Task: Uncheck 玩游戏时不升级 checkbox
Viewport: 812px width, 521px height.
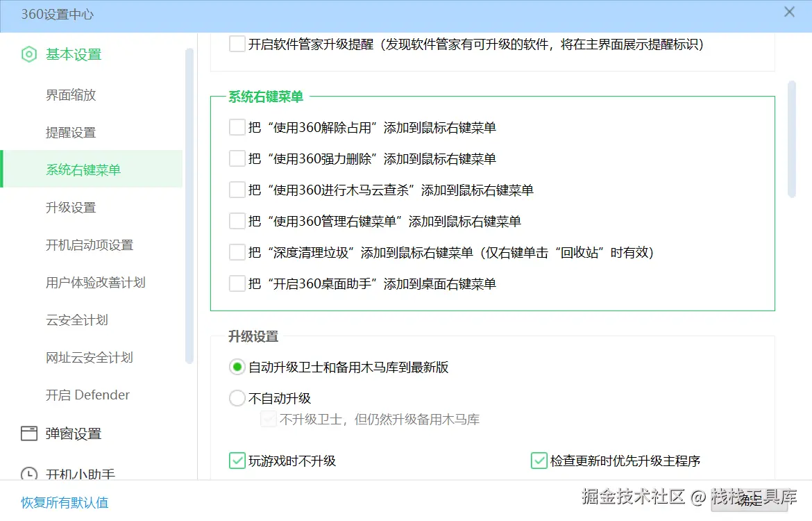Action: [x=237, y=461]
